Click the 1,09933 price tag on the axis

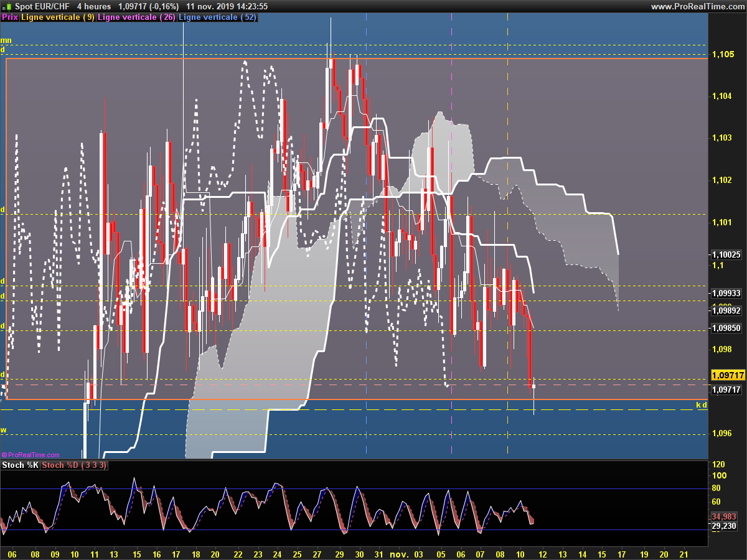pos(728,293)
